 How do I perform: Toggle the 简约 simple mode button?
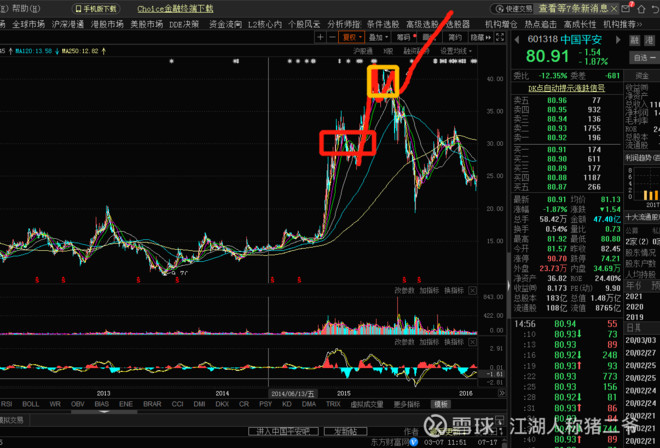pos(455,37)
